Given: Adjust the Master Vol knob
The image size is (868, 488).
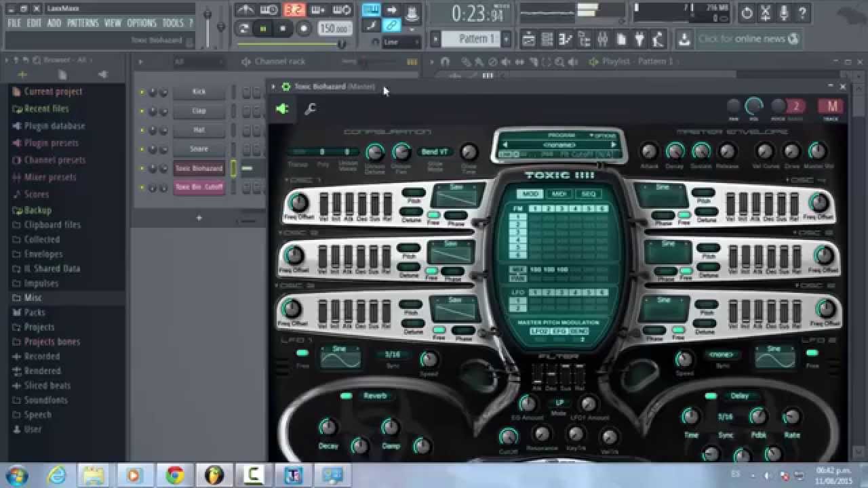Looking at the screenshot, I should tap(818, 150).
